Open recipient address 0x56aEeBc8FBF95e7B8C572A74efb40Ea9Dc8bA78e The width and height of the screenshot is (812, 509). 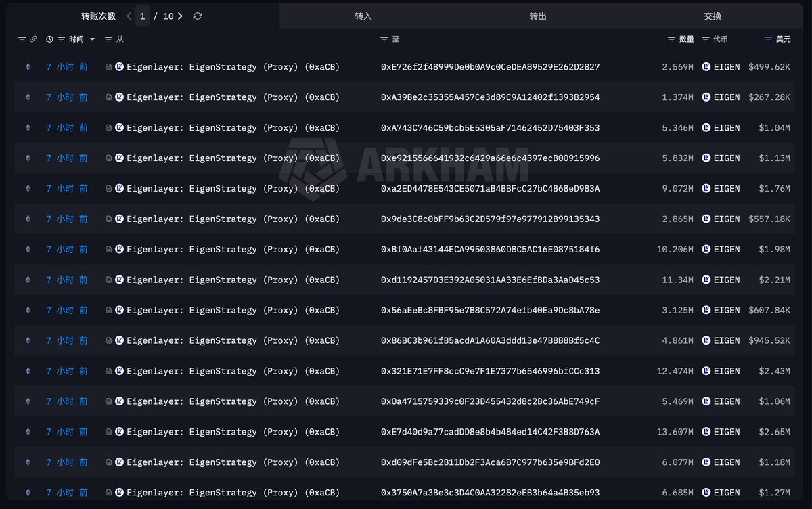[x=491, y=310]
